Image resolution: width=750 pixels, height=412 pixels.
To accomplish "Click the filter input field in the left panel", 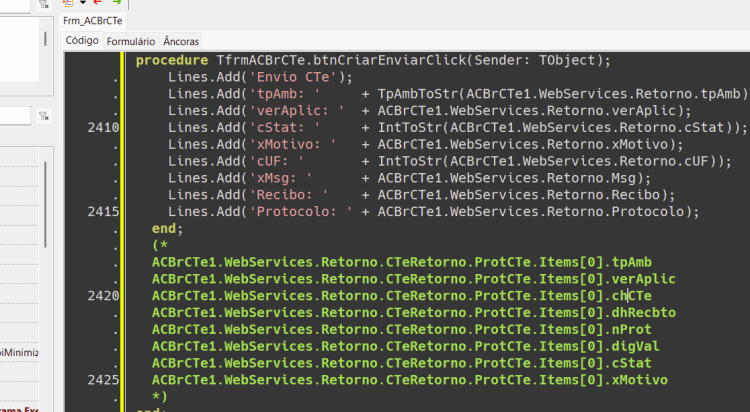I will click(15, 116).
